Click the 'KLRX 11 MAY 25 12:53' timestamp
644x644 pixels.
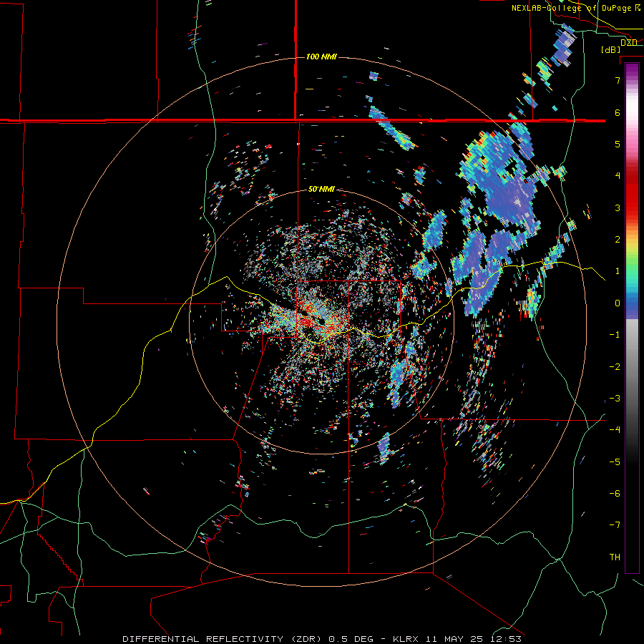457,639
